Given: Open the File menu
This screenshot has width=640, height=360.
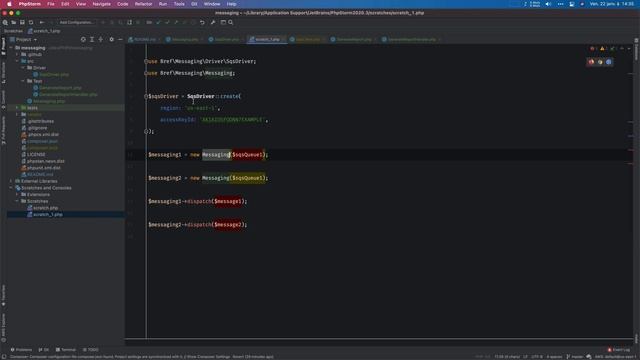Looking at the screenshot, I should pyautogui.click(x=51, y=4).
